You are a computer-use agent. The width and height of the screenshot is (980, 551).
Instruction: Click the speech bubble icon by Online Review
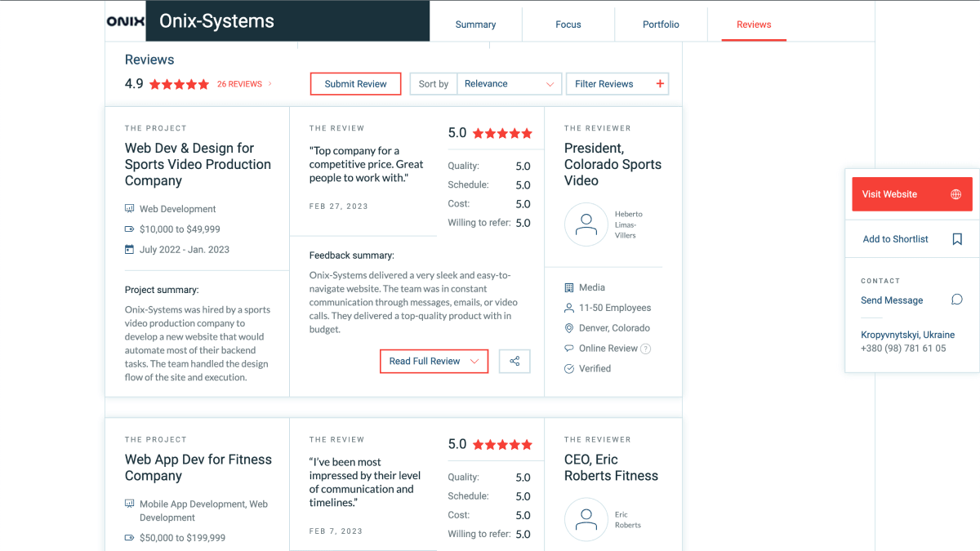(569, 349)
